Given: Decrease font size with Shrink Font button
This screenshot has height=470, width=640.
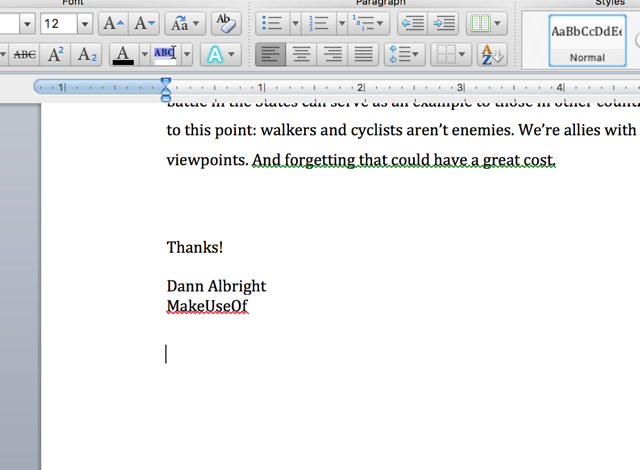Looking at the screenshot, I should click(x=144, y=24).
